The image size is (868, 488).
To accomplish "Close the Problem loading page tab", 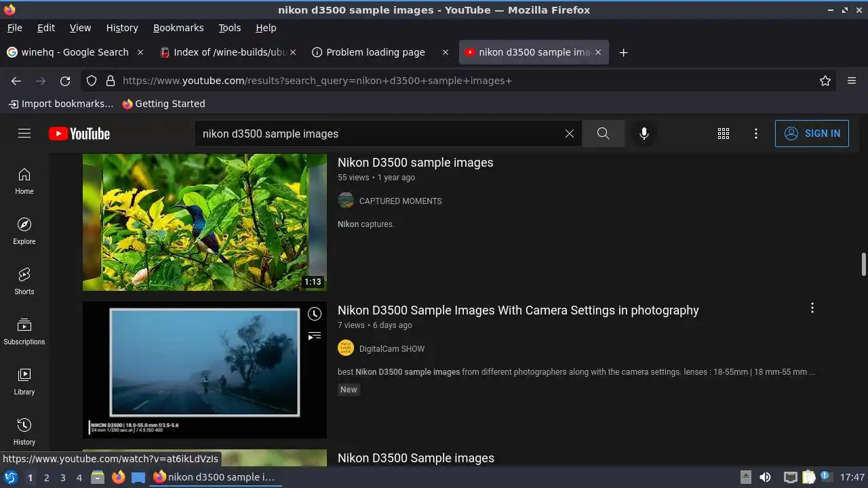I will coord(446,52).
